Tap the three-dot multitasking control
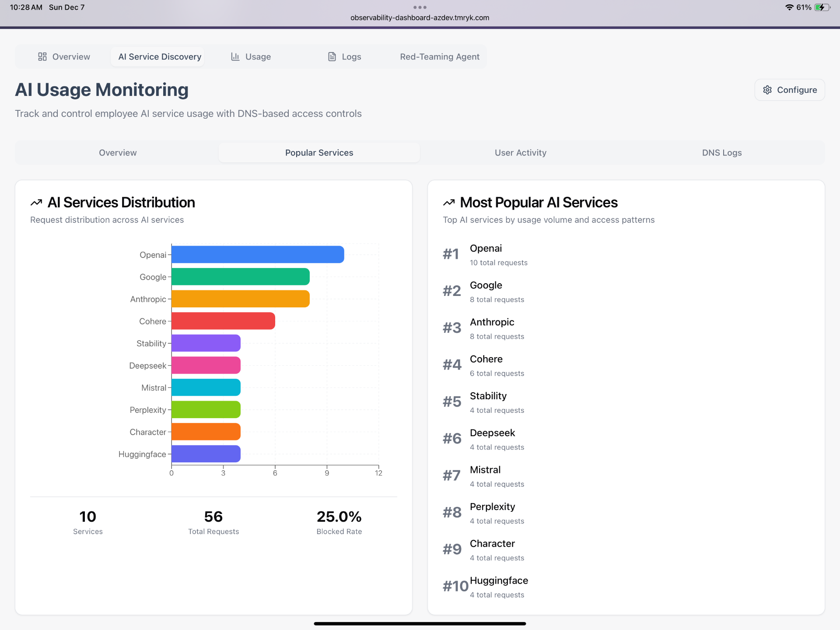 point(420,7)
